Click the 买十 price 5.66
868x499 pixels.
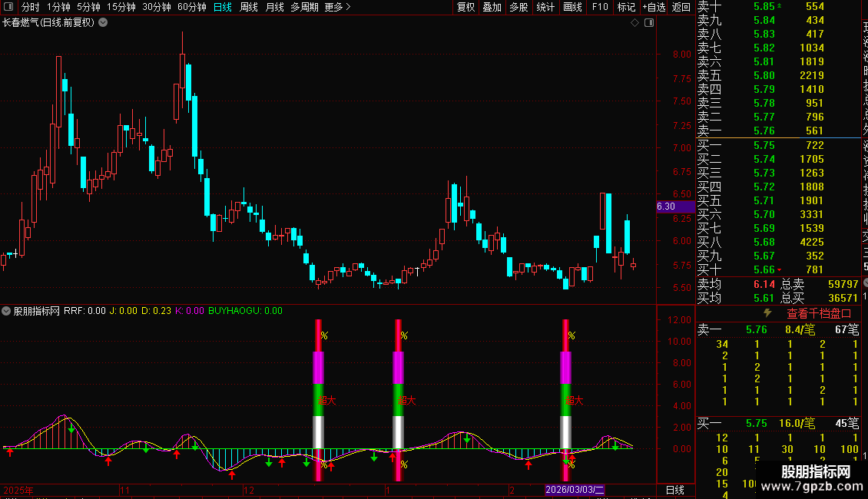tap(764, 270)
